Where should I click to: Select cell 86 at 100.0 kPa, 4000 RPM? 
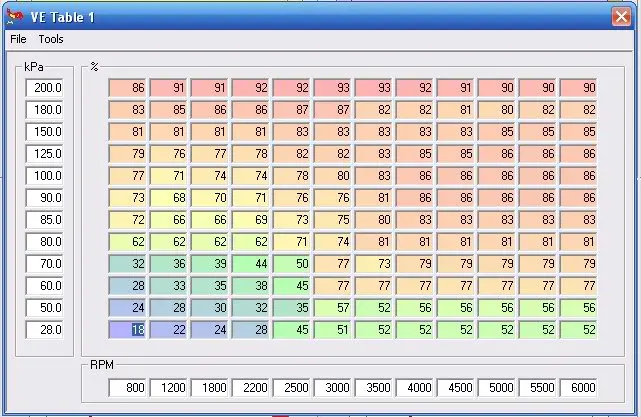point(415,176)
